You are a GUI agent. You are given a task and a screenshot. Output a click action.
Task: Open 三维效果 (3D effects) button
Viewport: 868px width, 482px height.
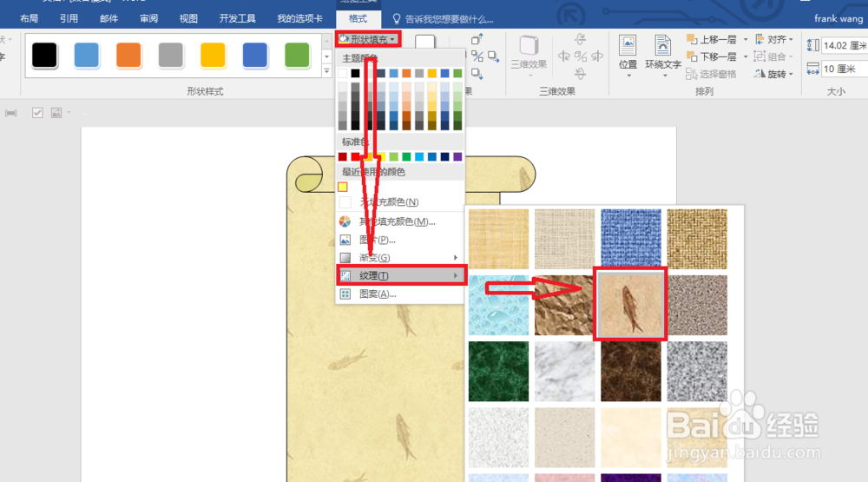[529, 56]
